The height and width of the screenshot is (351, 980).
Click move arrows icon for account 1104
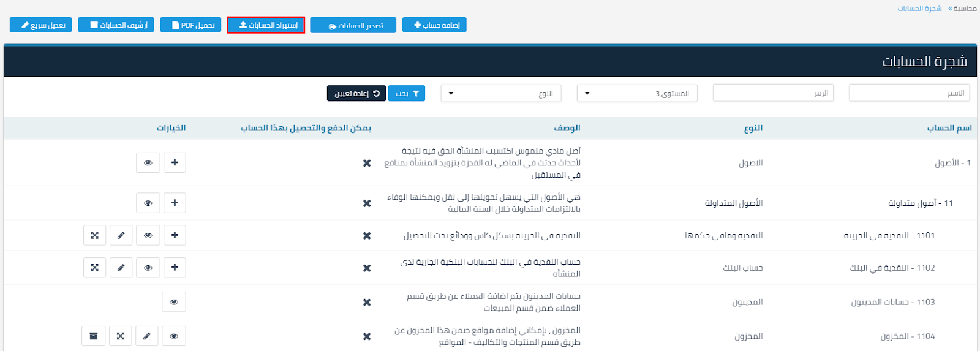tap(120, 336)
